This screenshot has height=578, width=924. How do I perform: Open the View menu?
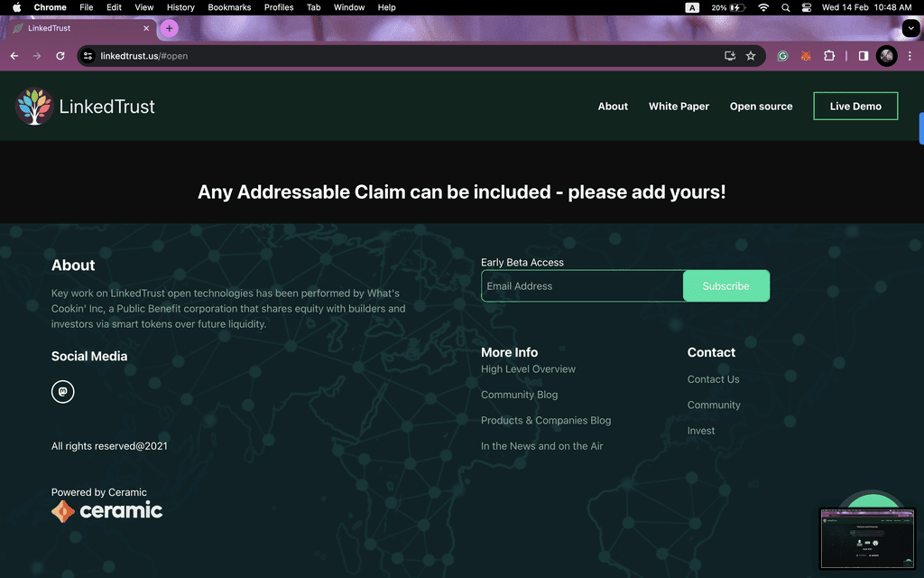tap(143, 7)
